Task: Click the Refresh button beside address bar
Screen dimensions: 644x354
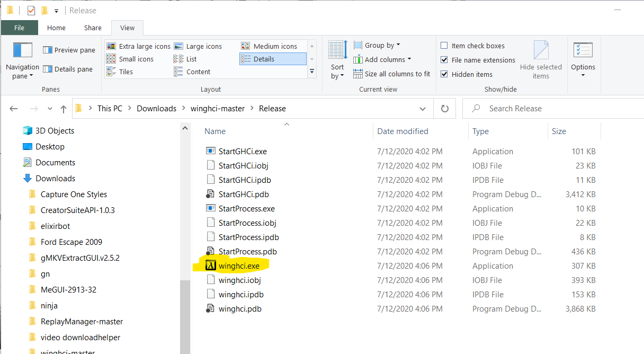Action: [445, 109]
